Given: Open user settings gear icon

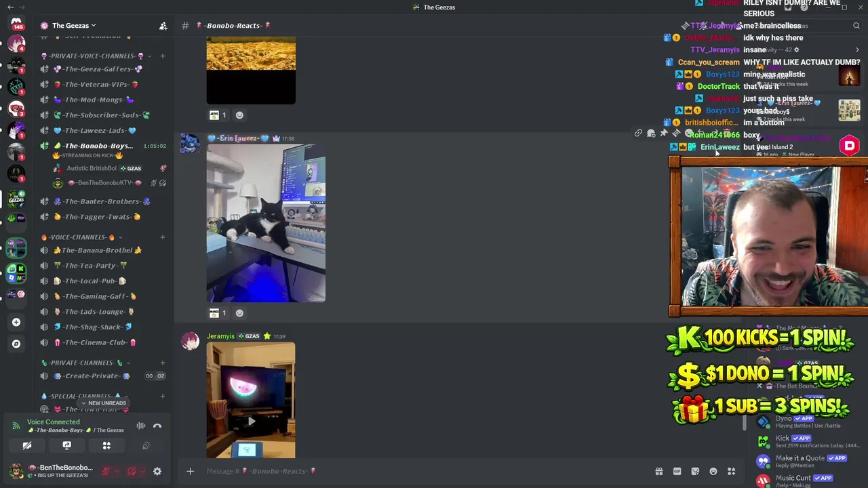Looking at the screenshot, I should 157,471.
